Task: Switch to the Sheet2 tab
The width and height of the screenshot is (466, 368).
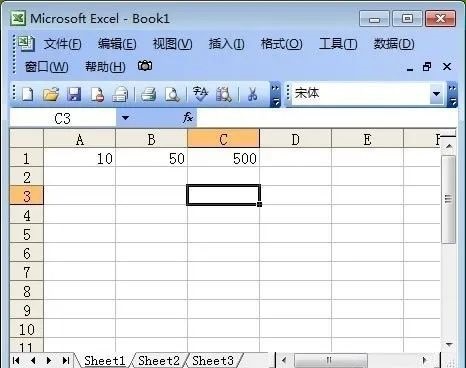Action: pyautogui.click(x=159, y=361)
